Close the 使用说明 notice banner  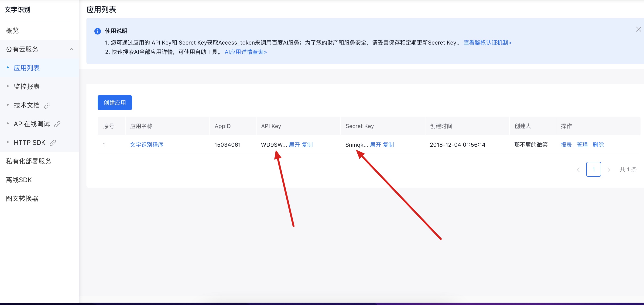(x=638, y=29)
